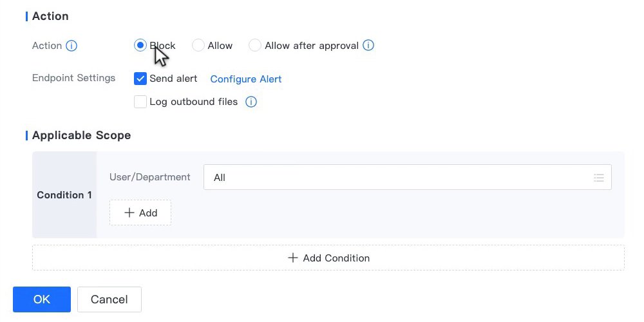The height and width of the screenshot is (322, 644).
Task: Enable Log outbound files checkbox
Action: point(140,102)
